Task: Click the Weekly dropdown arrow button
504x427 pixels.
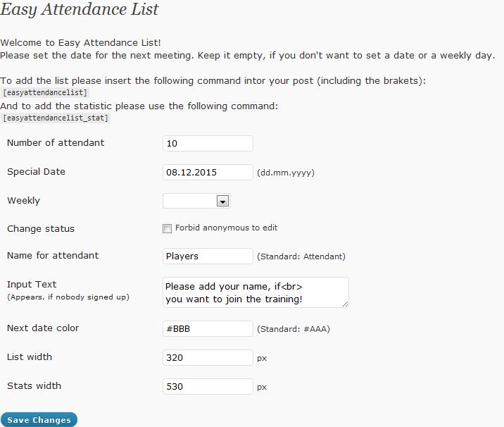Action: click(222, 201)
